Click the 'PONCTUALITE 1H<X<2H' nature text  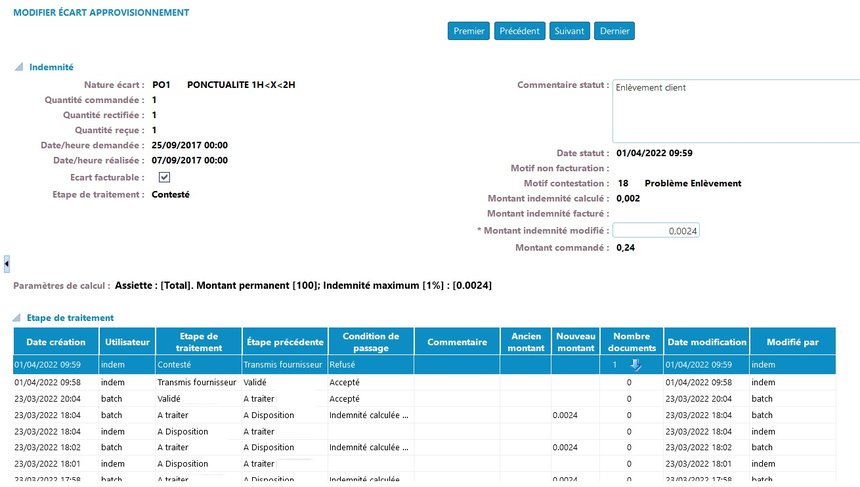coord(241,84)
